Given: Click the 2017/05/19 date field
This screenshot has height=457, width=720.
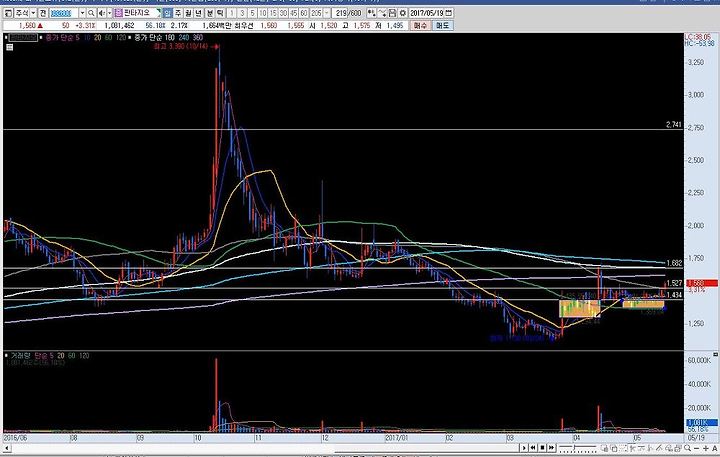Looking at the screenshot, I should point(426,13).
